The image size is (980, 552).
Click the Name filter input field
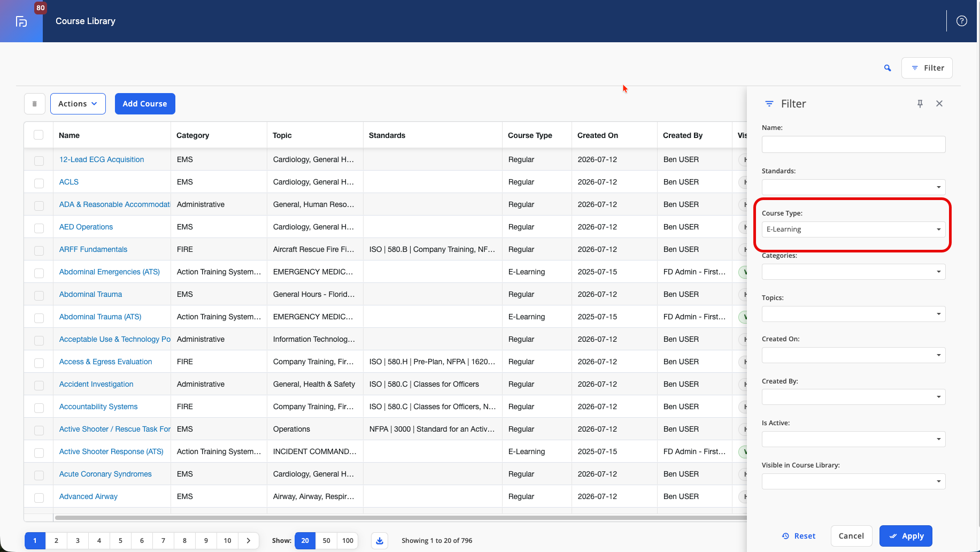pos(853,144)
